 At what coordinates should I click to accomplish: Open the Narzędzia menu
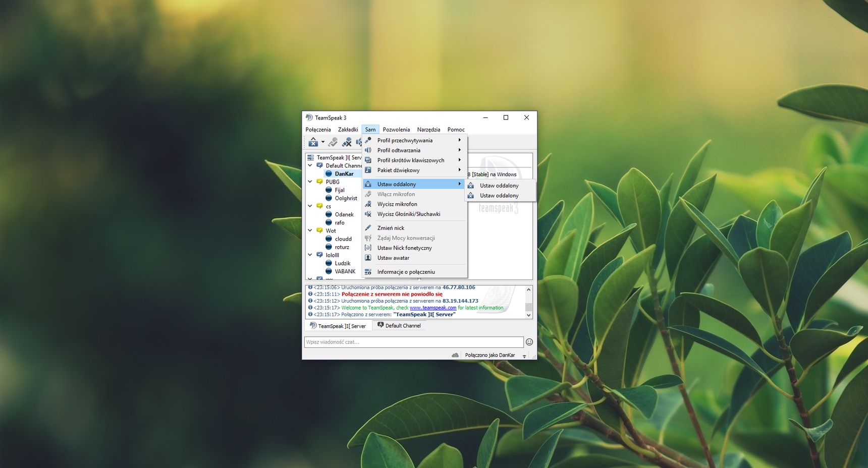point(428,130)
